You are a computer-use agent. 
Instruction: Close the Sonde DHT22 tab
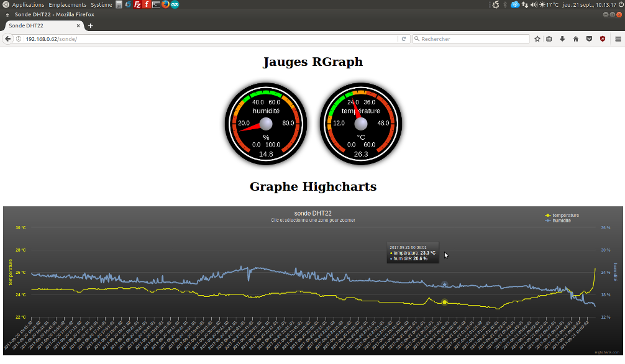[x=79, y=25]
